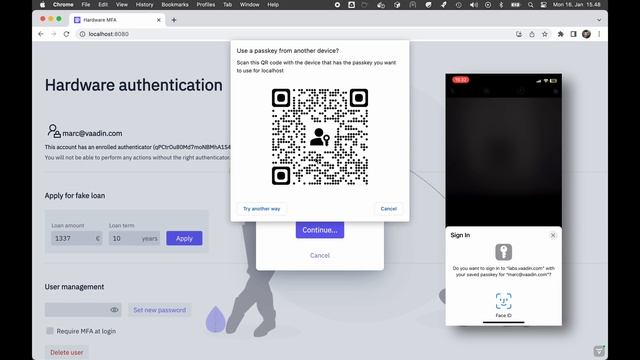This screenshot has width=640, height=360.
Task: Click Set new password button
Action: (x=159, y=310)
